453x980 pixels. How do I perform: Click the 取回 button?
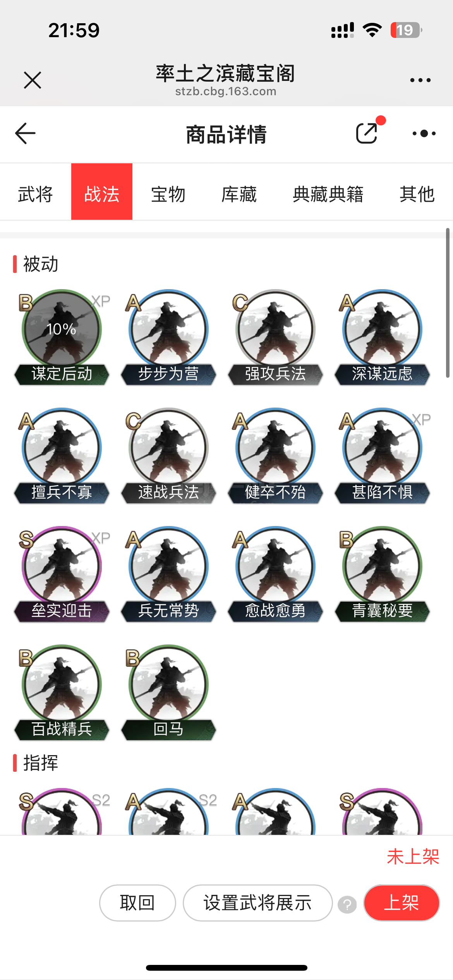pos(137,903)
